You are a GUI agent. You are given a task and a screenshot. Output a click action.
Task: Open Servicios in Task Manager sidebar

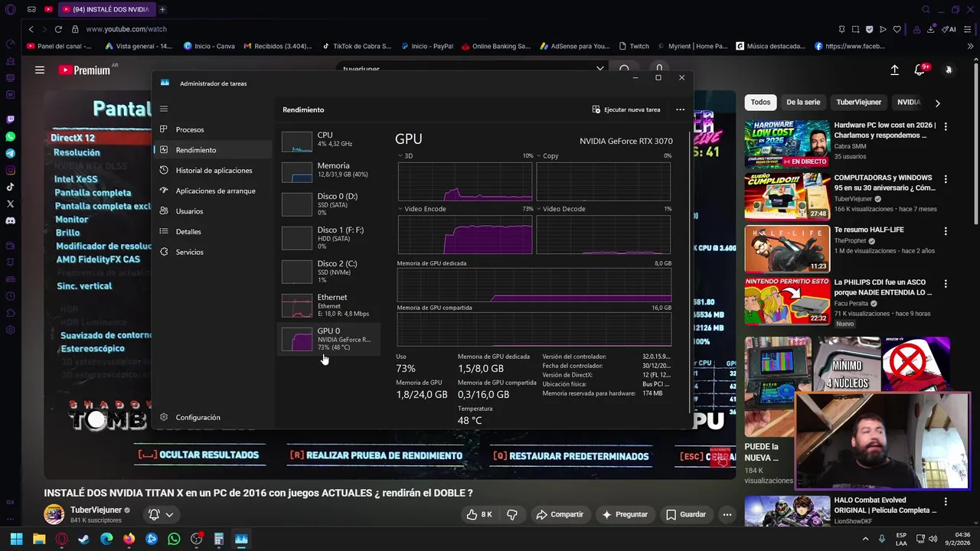click(x=189, y=252)
